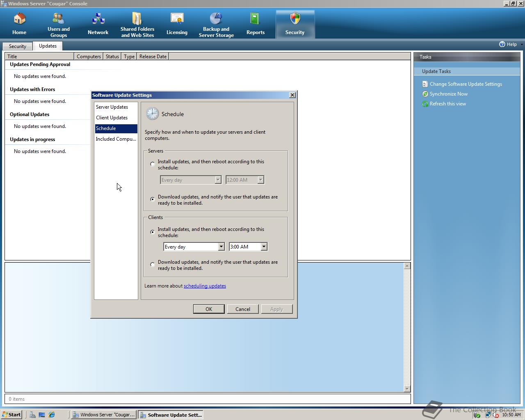Sort by Release Date column header
The image size is (525, 420).
(x=153, y=56)
